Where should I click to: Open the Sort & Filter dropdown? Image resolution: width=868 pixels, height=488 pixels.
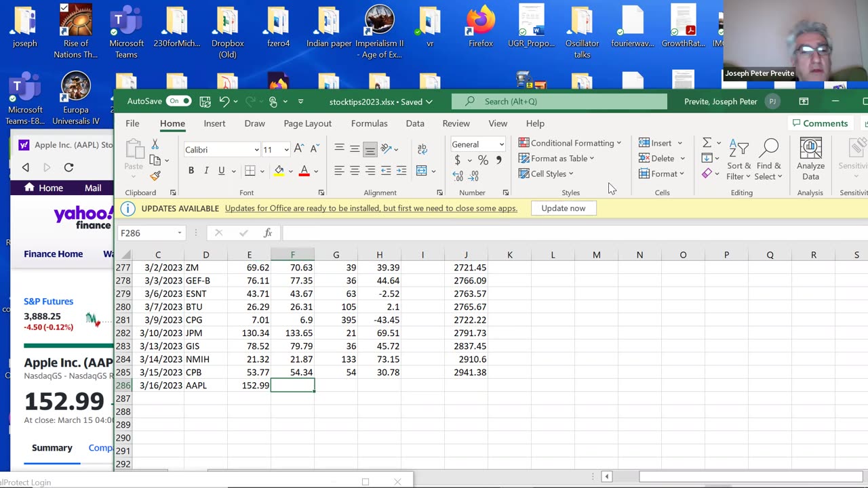pos(738,160)
